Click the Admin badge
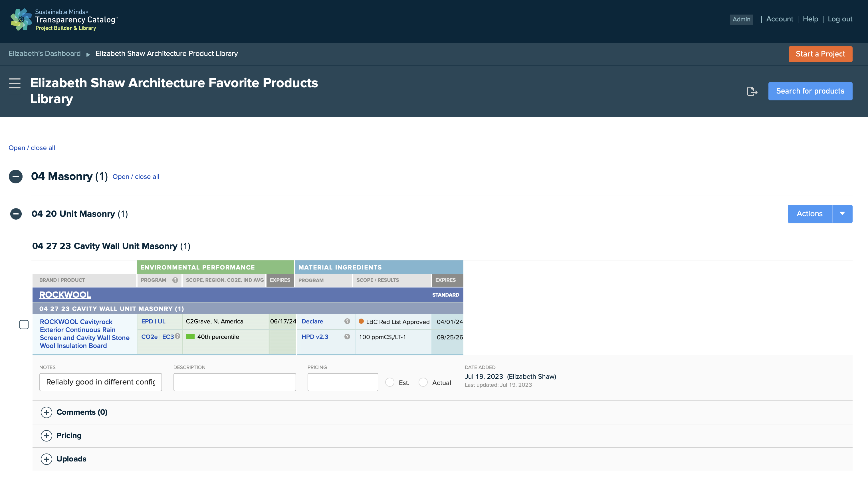 741,19
